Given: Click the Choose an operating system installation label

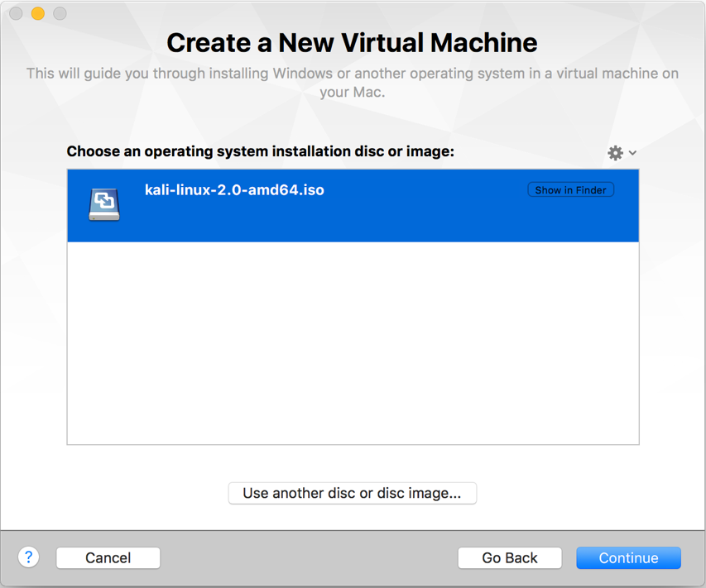Looking at the screenshot, I should (260, 151).
